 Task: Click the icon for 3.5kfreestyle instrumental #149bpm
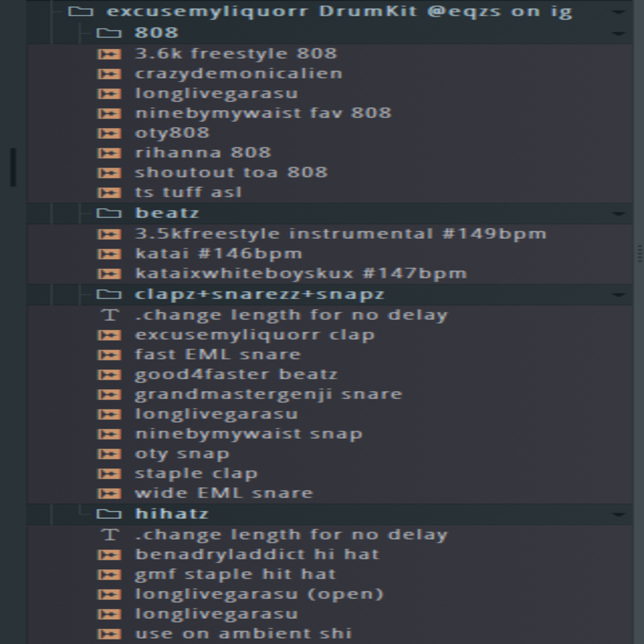[x=109, y=235]
